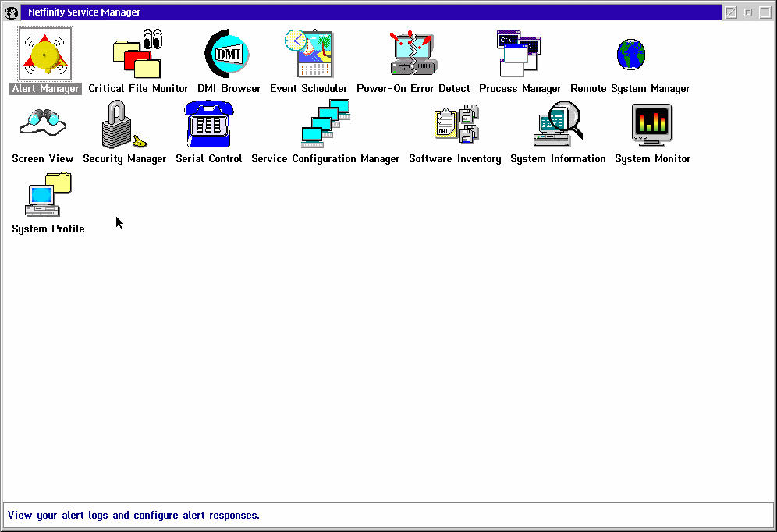Click the Remote System Manager label

pyautogui.click(x=630, y=89)
